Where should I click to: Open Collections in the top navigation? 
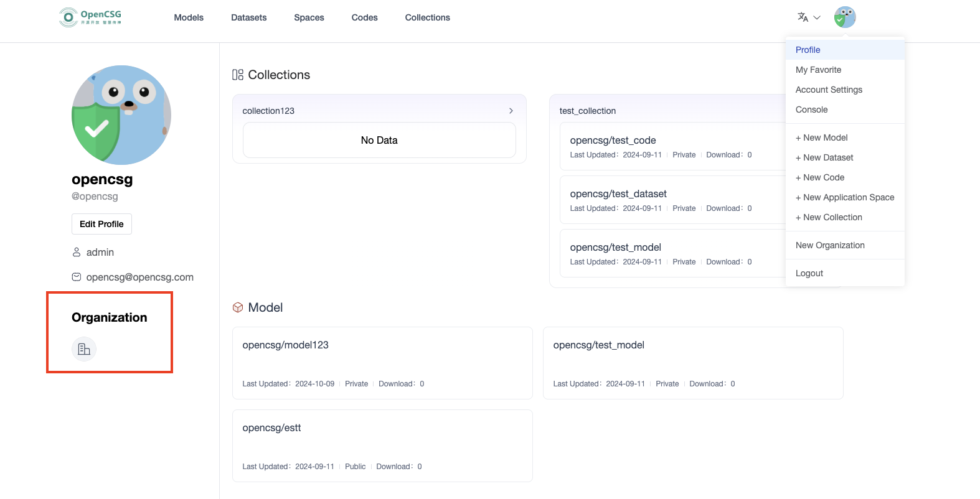pos(427,17)
